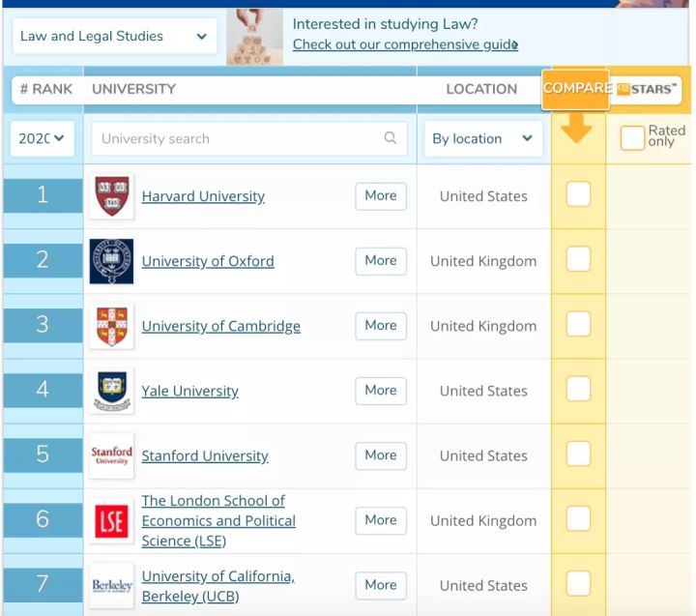Click the magnifier icon in University search
This screenshot has height=616, width=696.
coord(391,138)
